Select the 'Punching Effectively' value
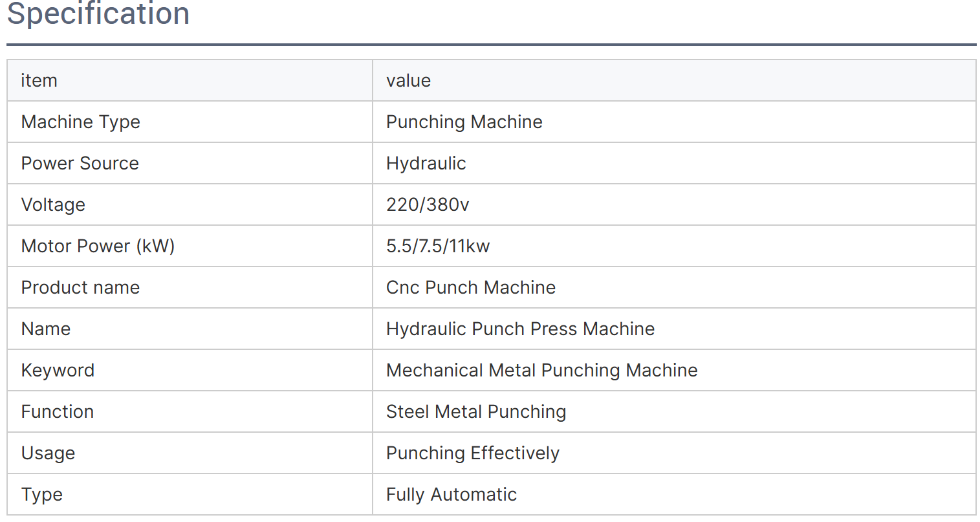 tap(472, 453)
